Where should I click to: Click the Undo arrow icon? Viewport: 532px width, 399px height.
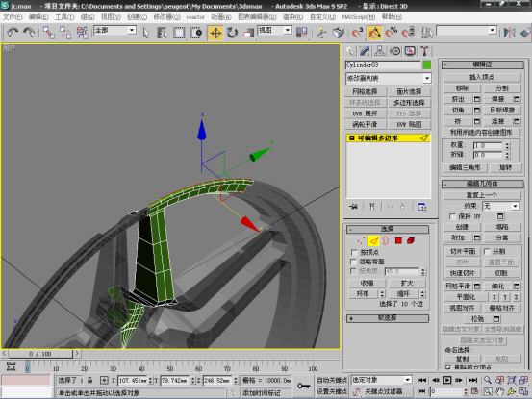click(13, 33)
